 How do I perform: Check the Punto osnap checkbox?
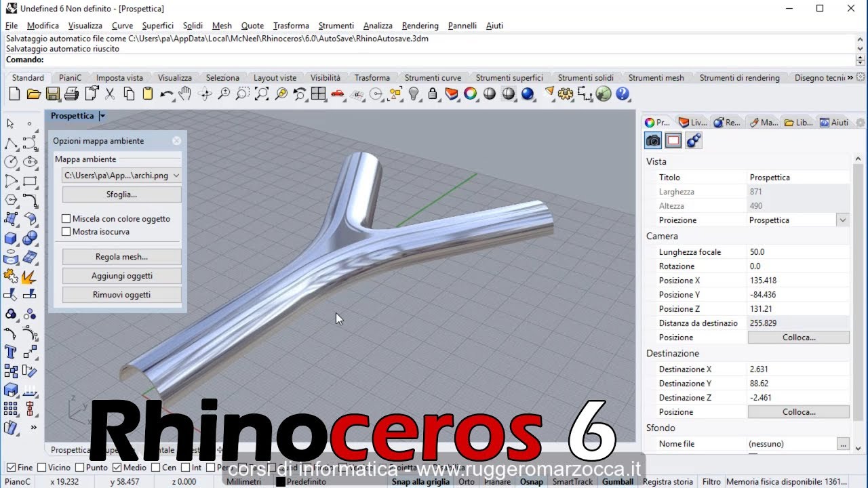coord(80,468)
